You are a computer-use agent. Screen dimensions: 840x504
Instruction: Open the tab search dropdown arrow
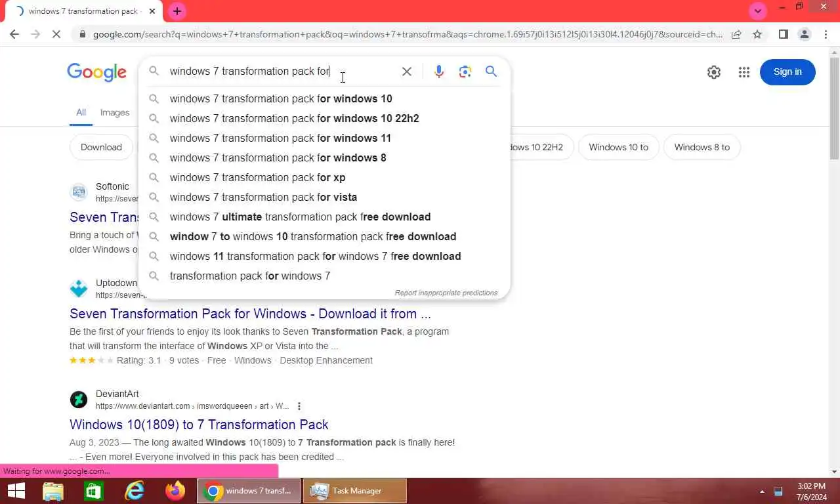758,11
